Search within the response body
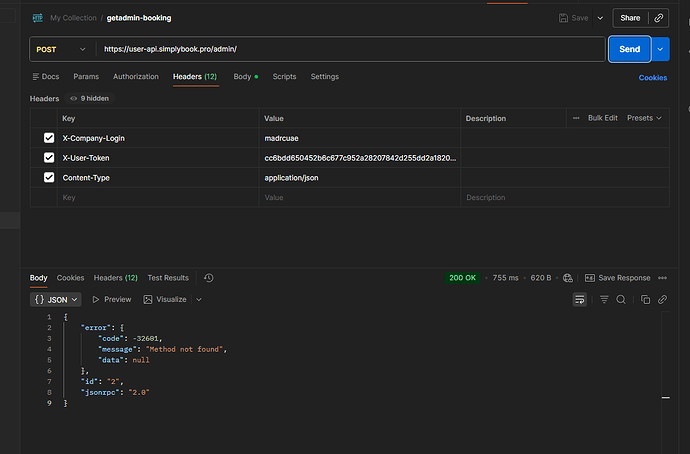The image size is (690, 454). [x=621, y=299]
